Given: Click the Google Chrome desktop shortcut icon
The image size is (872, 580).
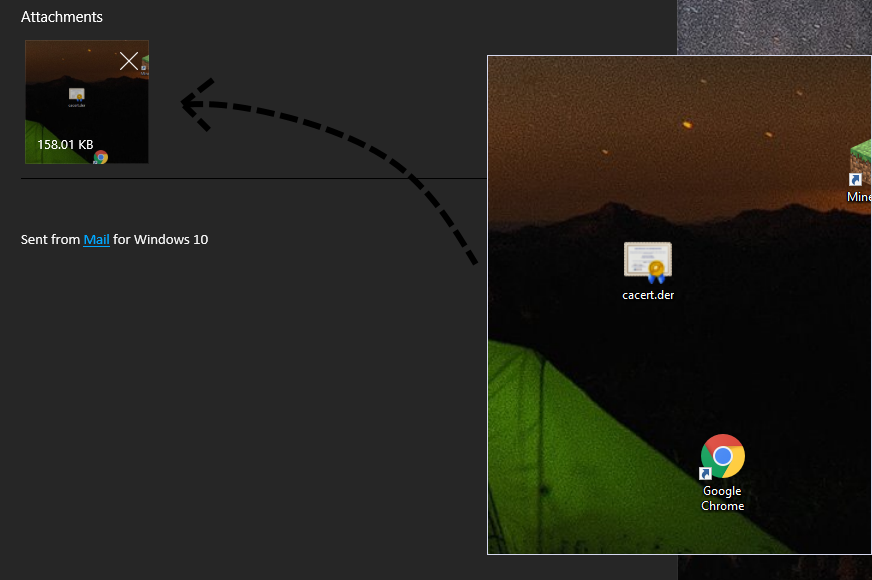Looking at the screenshot, I should 723,456.
